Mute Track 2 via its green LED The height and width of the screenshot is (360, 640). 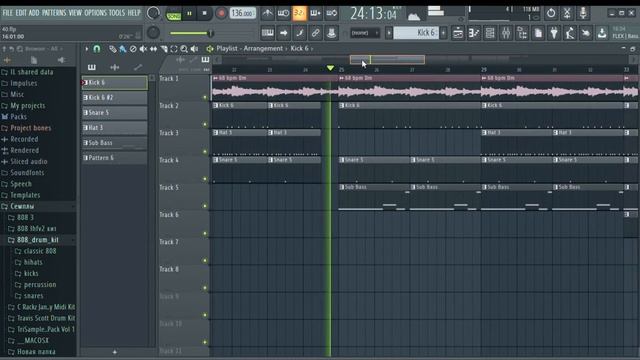point(205,124)
